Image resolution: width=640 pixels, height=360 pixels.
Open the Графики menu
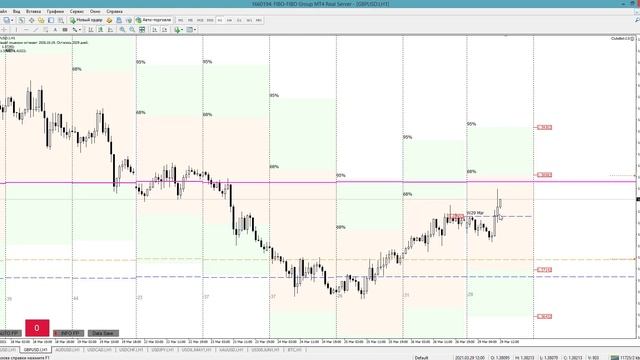[x=55, y=11]
